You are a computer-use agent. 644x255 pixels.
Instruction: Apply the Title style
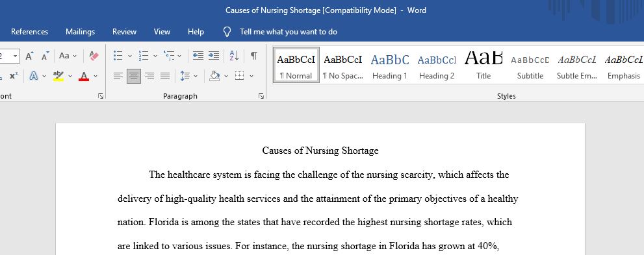pos(483,66)
